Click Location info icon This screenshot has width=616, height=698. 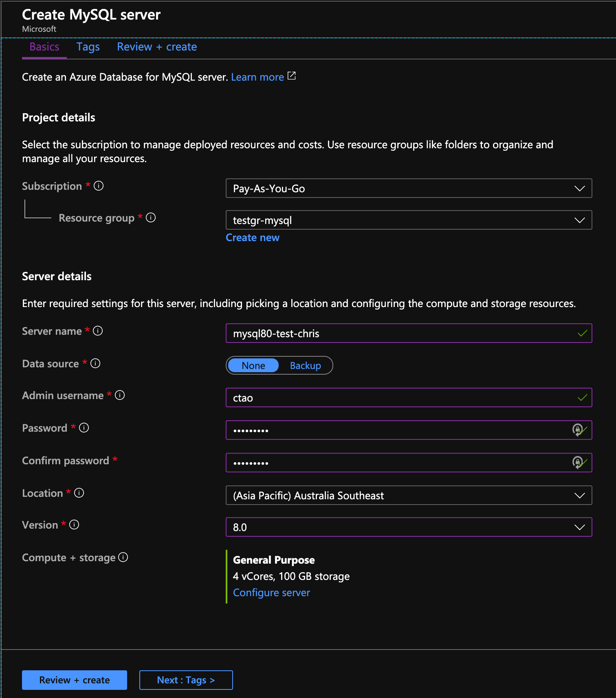(79, 493)
